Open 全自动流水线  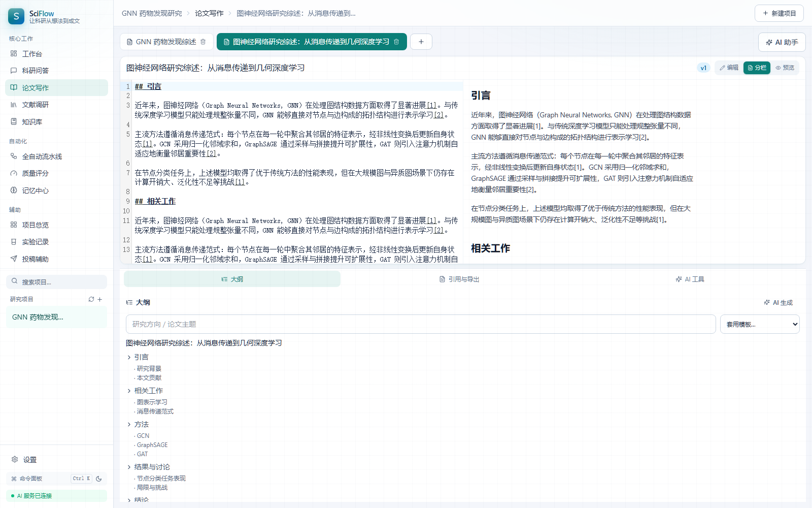pos(56,156)
